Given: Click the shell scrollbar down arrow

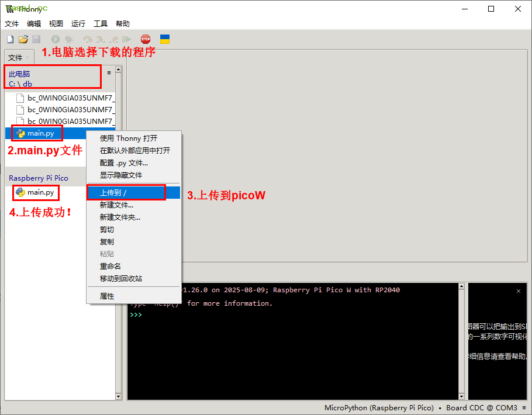Looking at the screenshot, I should pos(462,396).
